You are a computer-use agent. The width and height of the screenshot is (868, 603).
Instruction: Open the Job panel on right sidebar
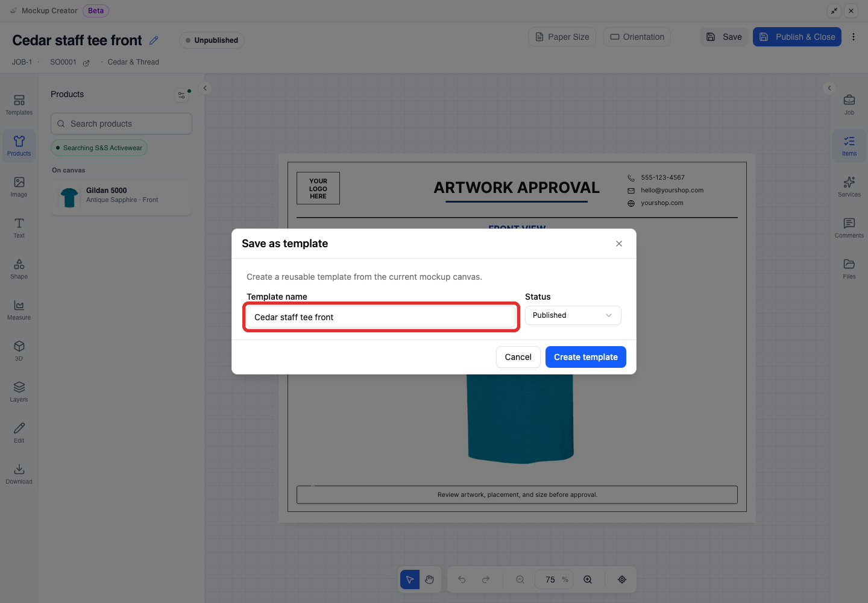click(849, 104)
